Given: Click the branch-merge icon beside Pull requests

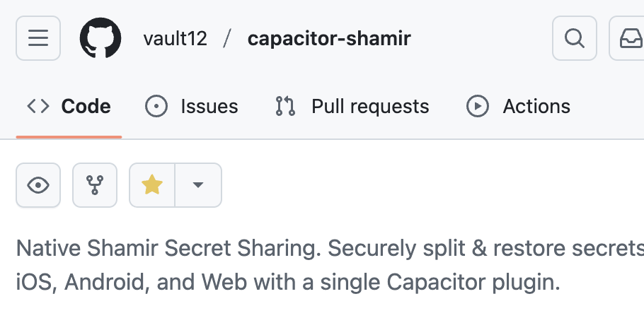Looking at the screenshot, I should tap(285, 107).
